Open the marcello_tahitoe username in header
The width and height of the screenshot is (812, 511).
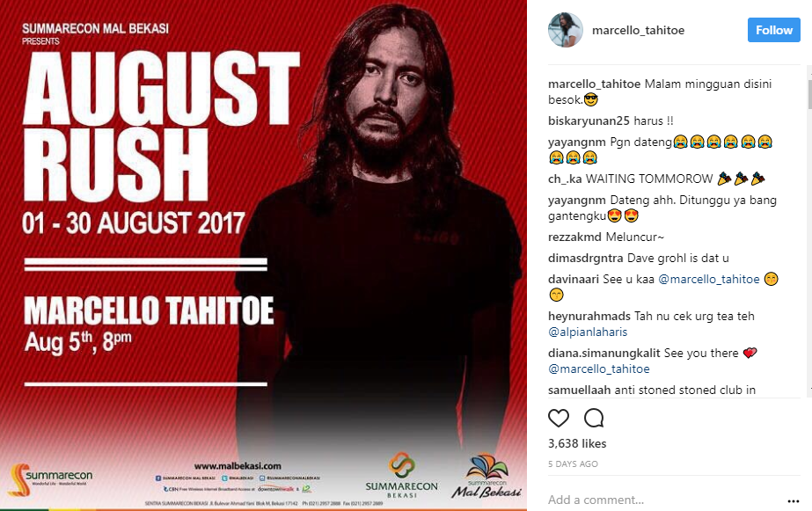(x=638, y=31)
